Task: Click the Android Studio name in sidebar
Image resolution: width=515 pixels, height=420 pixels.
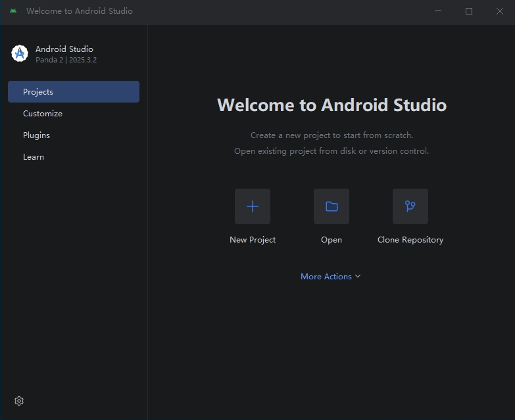Action: [64, 49]
